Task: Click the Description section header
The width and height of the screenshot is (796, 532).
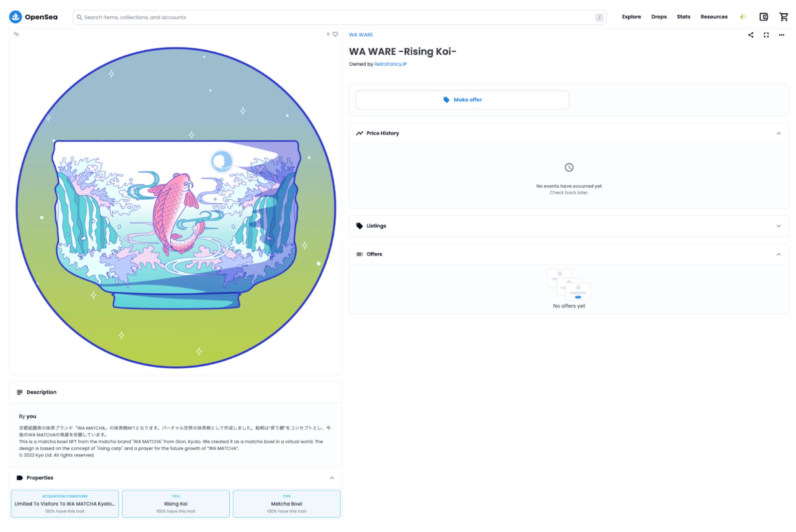Action: coord(176,392)
